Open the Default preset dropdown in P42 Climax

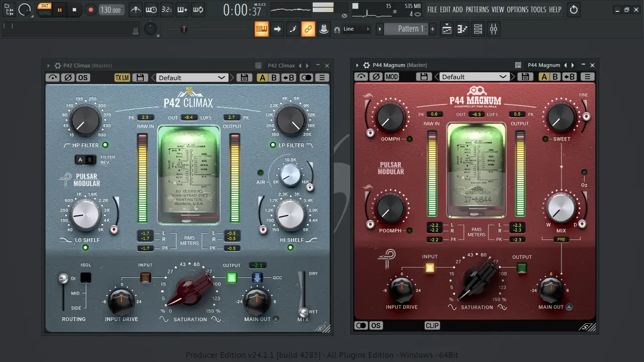coord(192,78)
